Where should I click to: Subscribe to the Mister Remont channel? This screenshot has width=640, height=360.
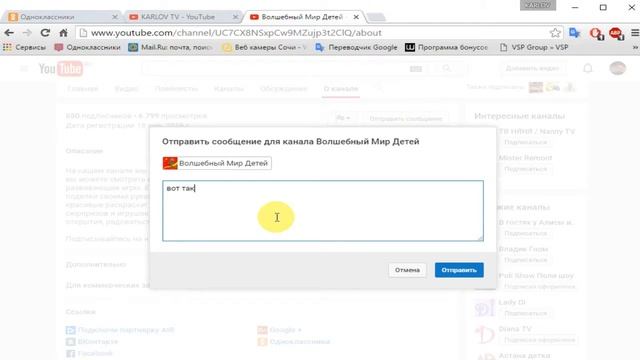click(525, 169)
